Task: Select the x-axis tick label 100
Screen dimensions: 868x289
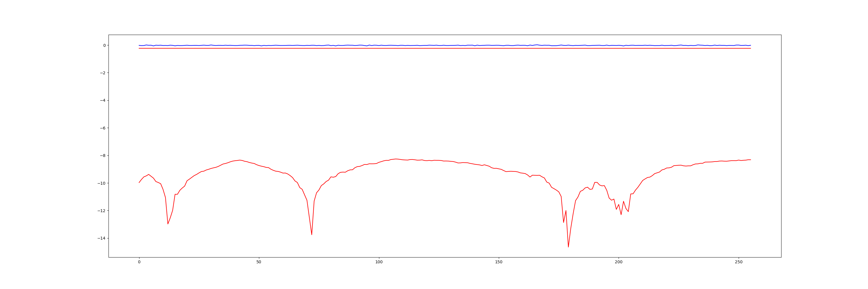Action: [x=379, y=262]
